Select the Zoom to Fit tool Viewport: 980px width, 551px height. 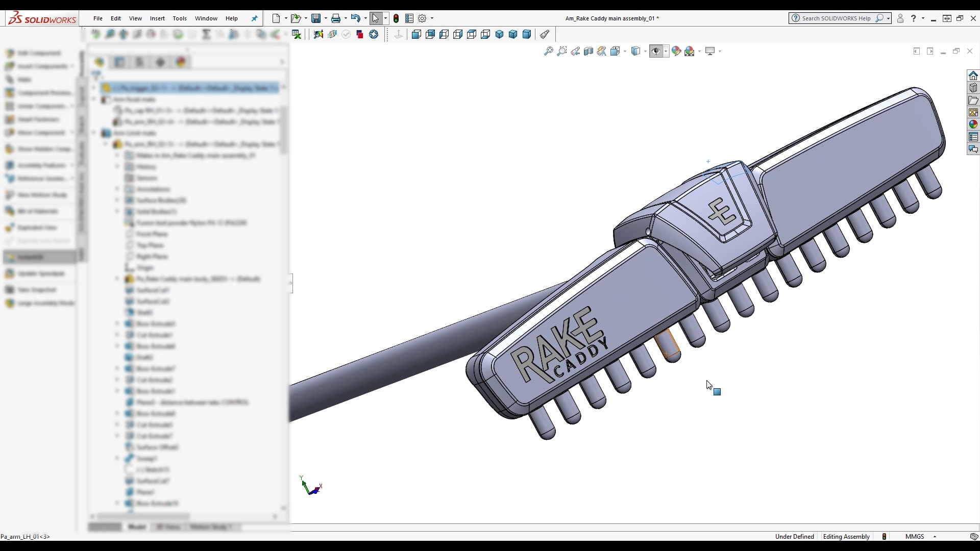pos(548,51)
